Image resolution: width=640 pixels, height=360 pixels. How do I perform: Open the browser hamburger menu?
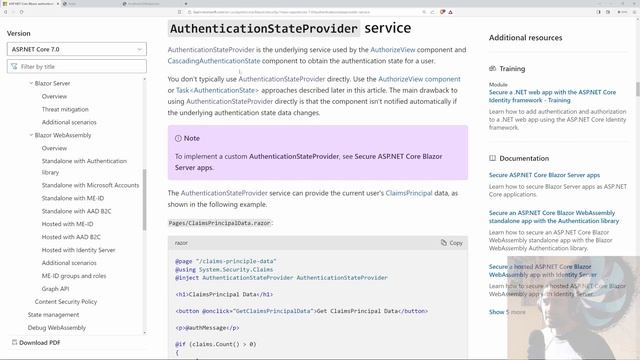click(634, 12)
